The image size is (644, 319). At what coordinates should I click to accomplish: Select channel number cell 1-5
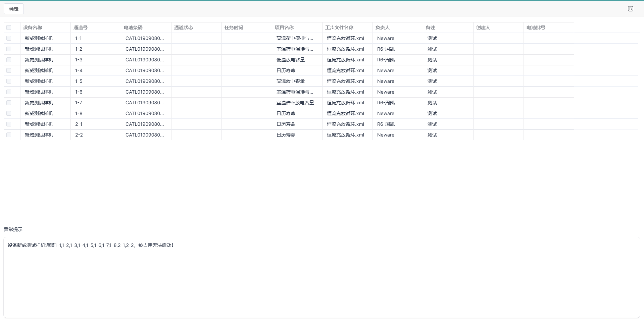96,81
